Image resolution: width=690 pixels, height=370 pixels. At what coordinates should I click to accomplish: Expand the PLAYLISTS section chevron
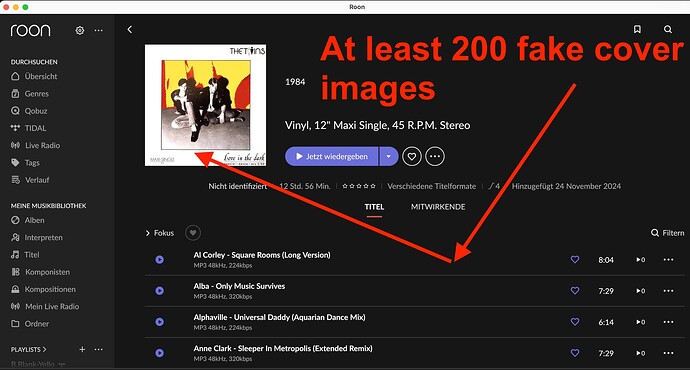[44, 349]
